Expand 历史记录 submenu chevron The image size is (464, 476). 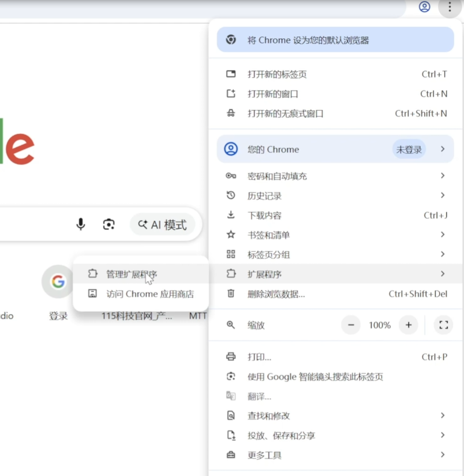[x=443, y=195]
